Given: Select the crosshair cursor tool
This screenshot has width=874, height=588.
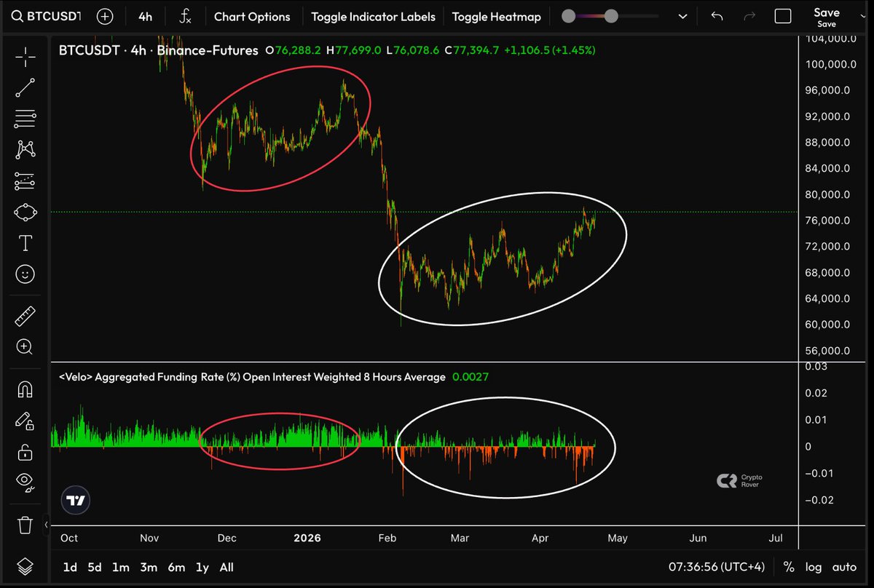Looking at the screenshot, I should click(25, 56).
